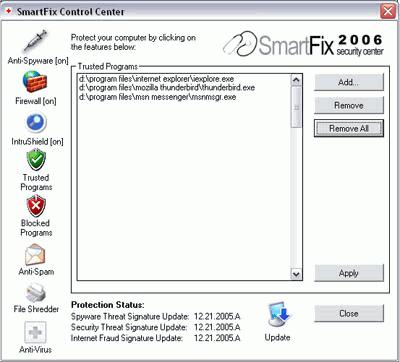Open the Anti-Virus plus icon

[x=35, y=332]
